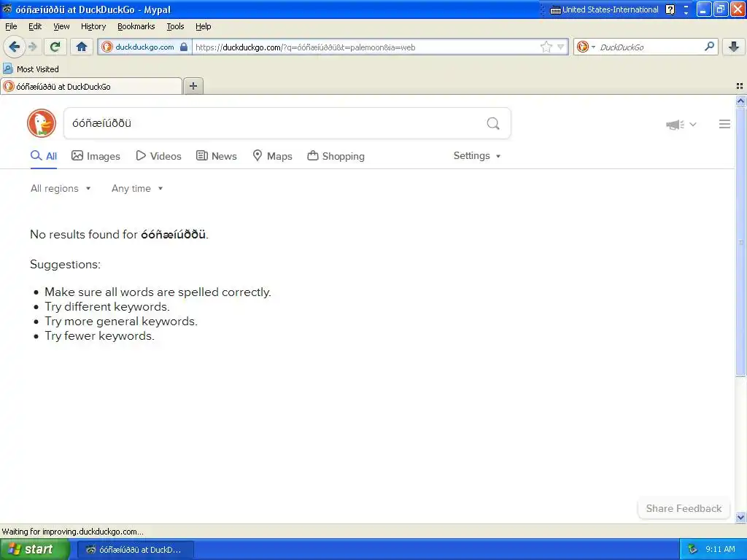Image resolution: width=747 pixels, height=560 pixels.
Task: Click the vertical scrollbar thumb
Action: coord(740,242)
